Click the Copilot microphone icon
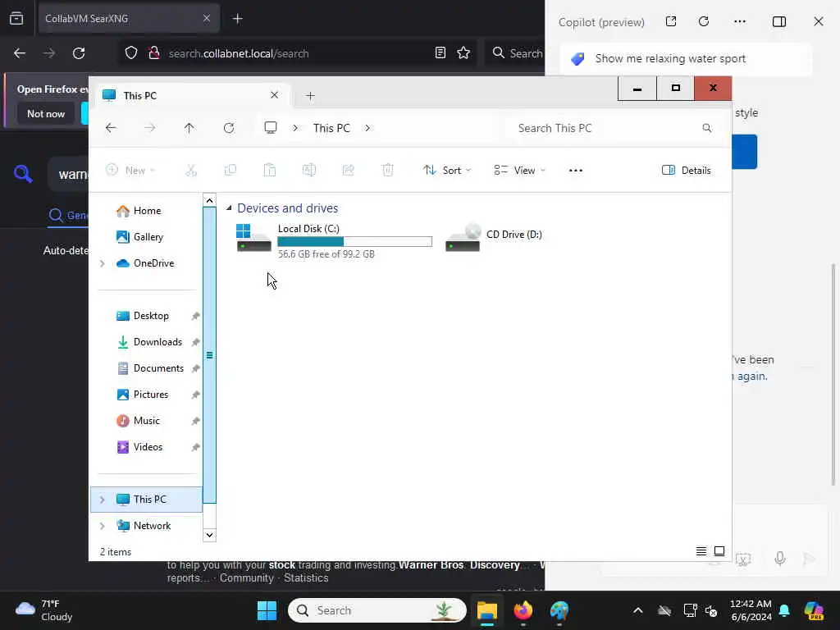Screen dimensions: 840x630 [780, 559]
